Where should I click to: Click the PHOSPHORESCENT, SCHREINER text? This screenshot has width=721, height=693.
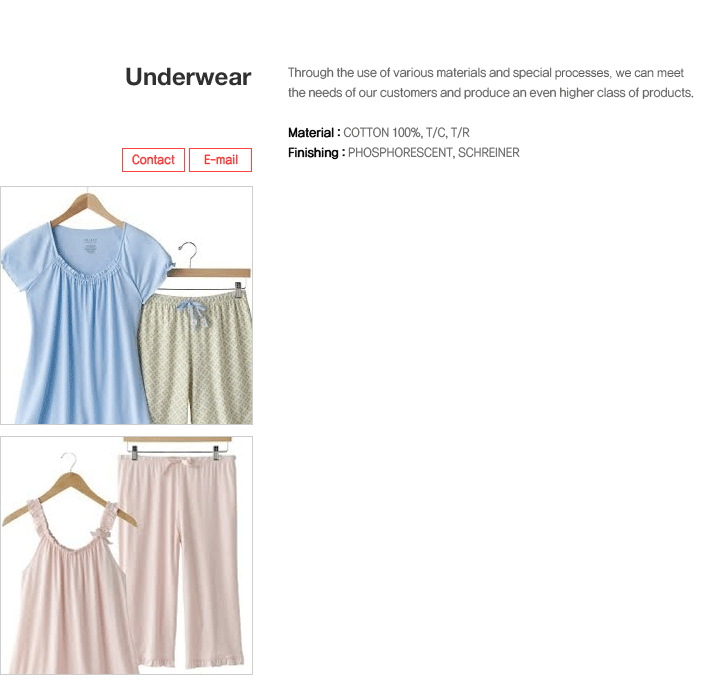tap(434, 153)
